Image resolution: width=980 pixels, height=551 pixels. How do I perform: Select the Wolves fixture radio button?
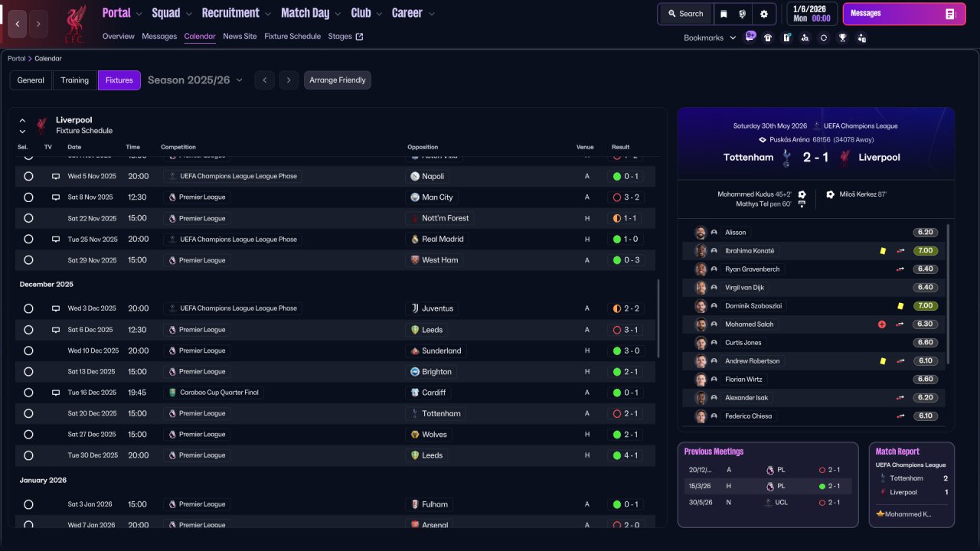[x=28, y=435]
